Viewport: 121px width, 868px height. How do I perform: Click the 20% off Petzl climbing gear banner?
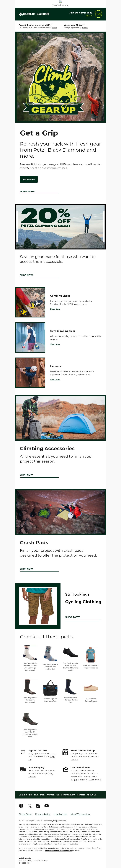[60, 227]
